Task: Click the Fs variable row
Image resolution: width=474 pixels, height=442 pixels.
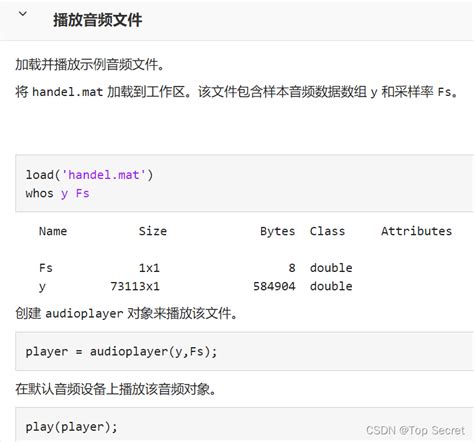Action: tap(196, 268)
